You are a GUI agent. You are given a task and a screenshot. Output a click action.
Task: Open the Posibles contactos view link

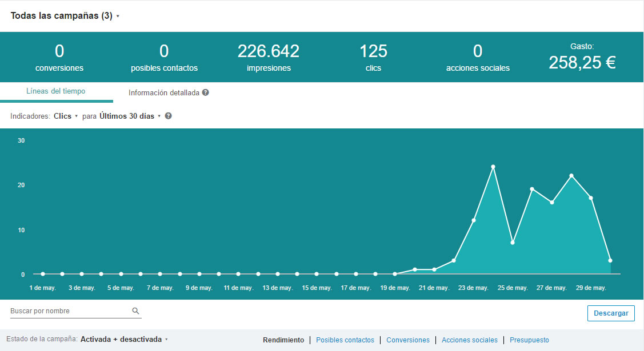point(345,340)
